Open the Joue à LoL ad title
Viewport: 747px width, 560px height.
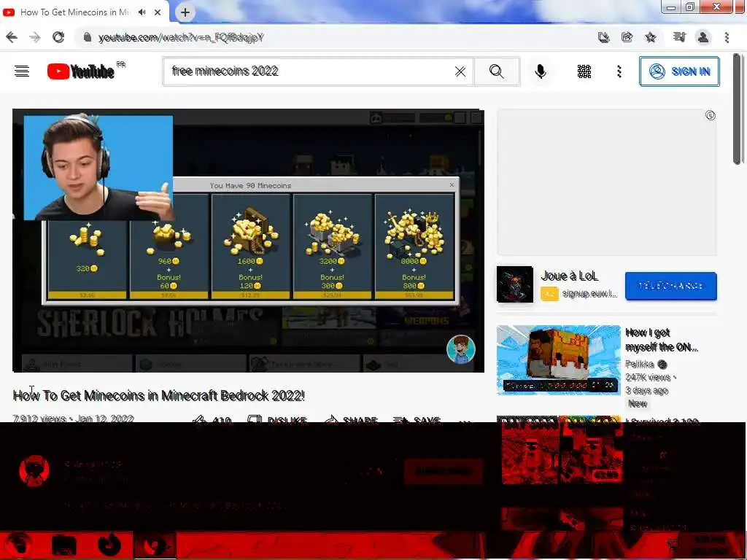click(x=569, y=276)
